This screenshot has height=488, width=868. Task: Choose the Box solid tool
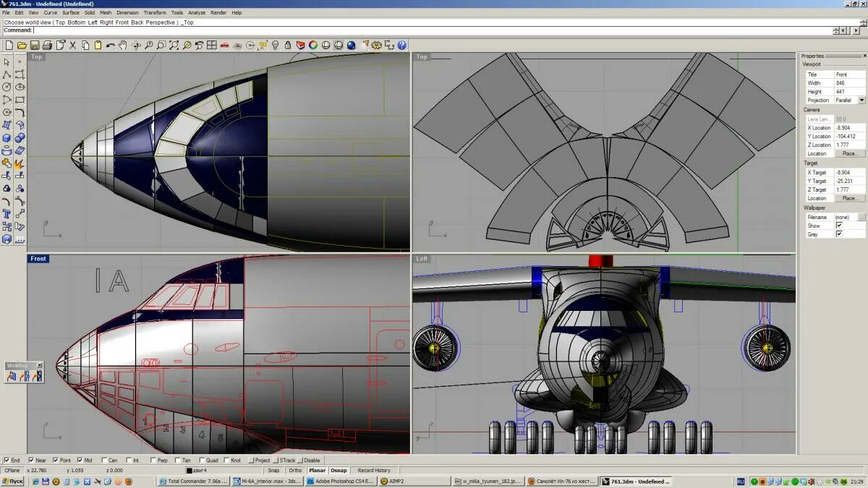click(x=7, y=138)
